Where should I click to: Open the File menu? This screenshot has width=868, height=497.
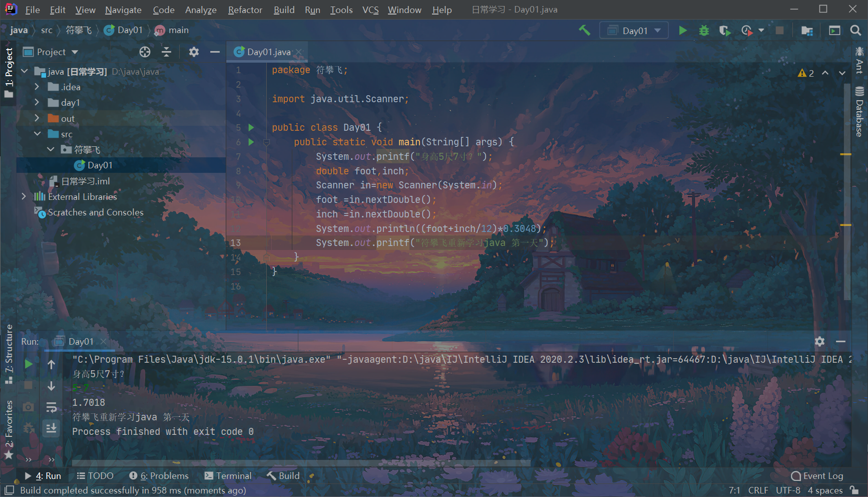(x=33, y=10)
